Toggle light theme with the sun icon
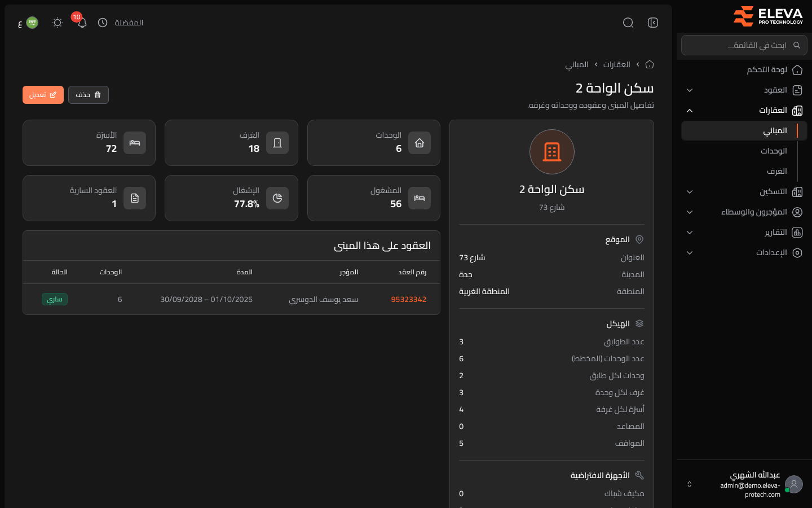Viewport: 812px width, 508px height. click(58, 23)
